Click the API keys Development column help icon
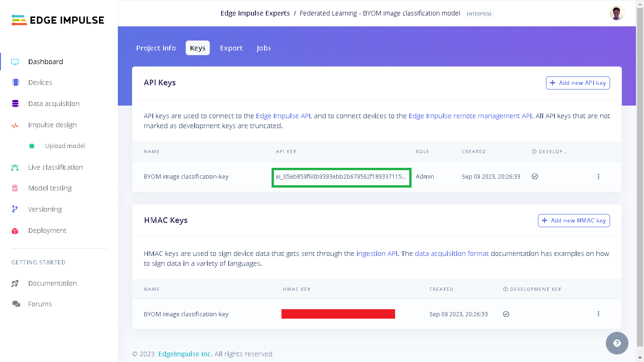This screenshot has height=362, width=644. [534, 152]
